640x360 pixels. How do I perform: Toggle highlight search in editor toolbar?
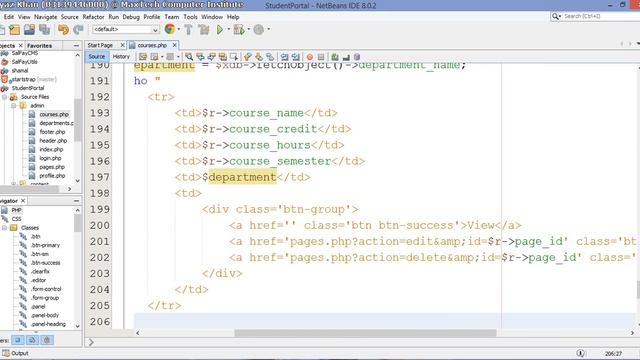click(x=222, y=57)
